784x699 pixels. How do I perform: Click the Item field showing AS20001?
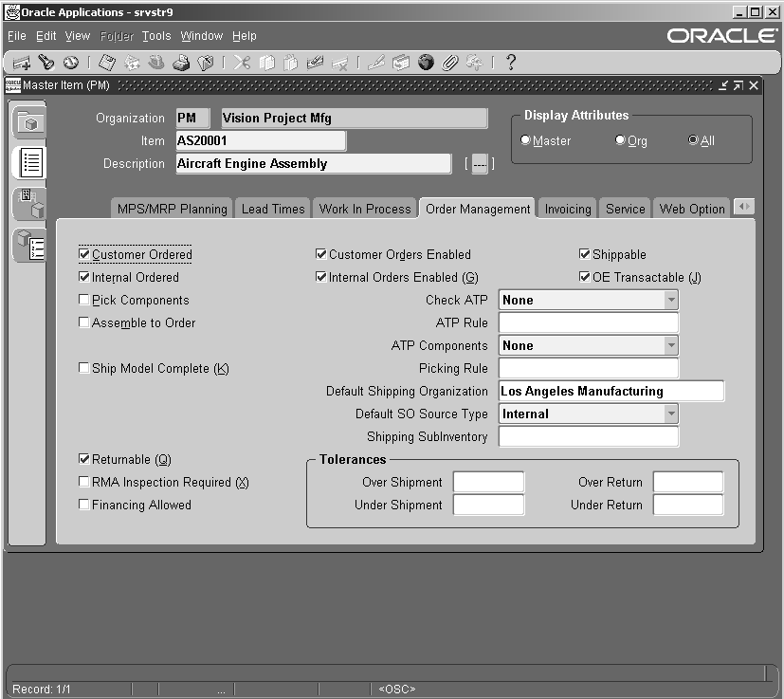pyautogui.click(x=261, y=140)
